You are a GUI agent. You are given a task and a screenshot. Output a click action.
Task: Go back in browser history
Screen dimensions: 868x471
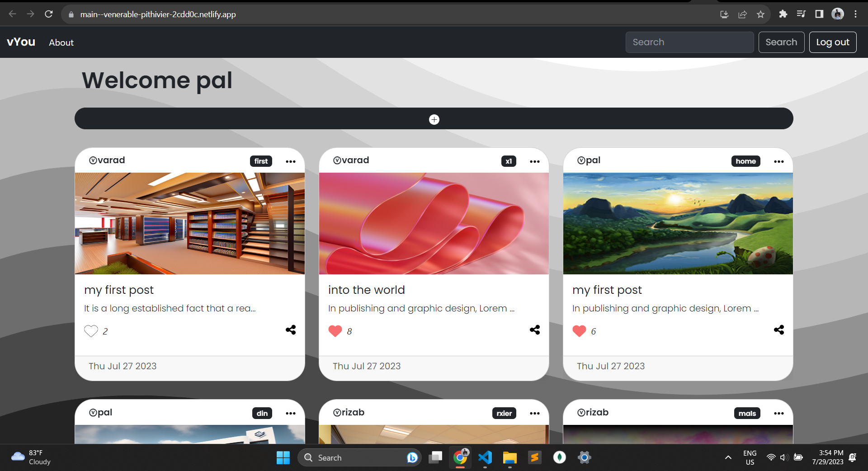pyautogui.click(x=12, y=14)
